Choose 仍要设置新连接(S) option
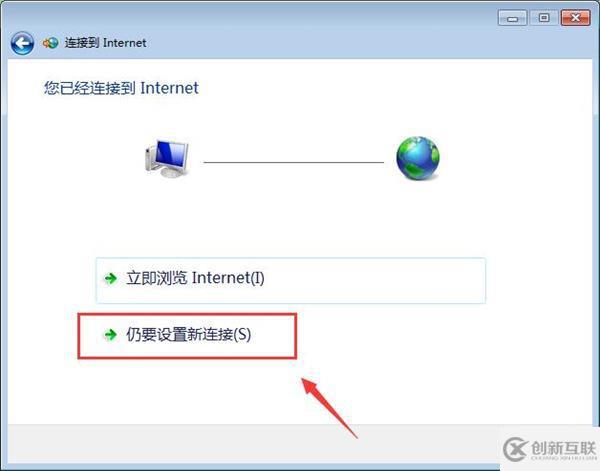Image resolution: width=600 pixels, height=471 pixels. [187, 336]
